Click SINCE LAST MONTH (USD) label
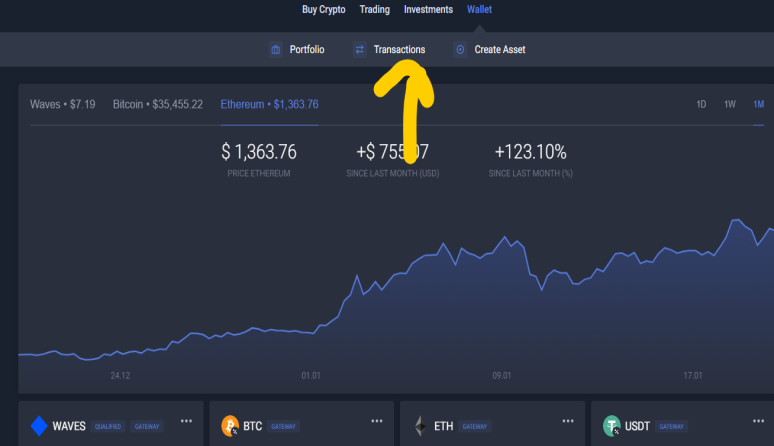 click(x=392, y=174)
